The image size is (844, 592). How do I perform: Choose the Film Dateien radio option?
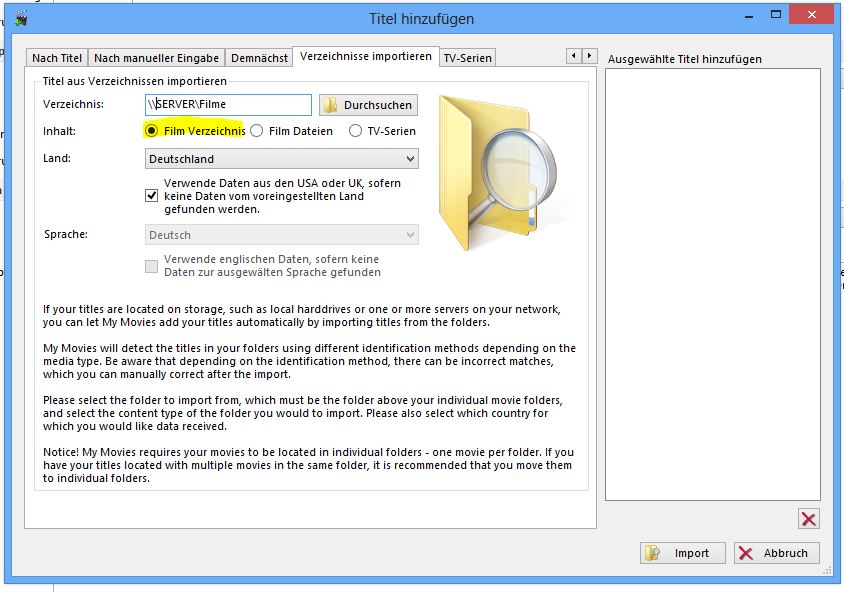point(257,131)
